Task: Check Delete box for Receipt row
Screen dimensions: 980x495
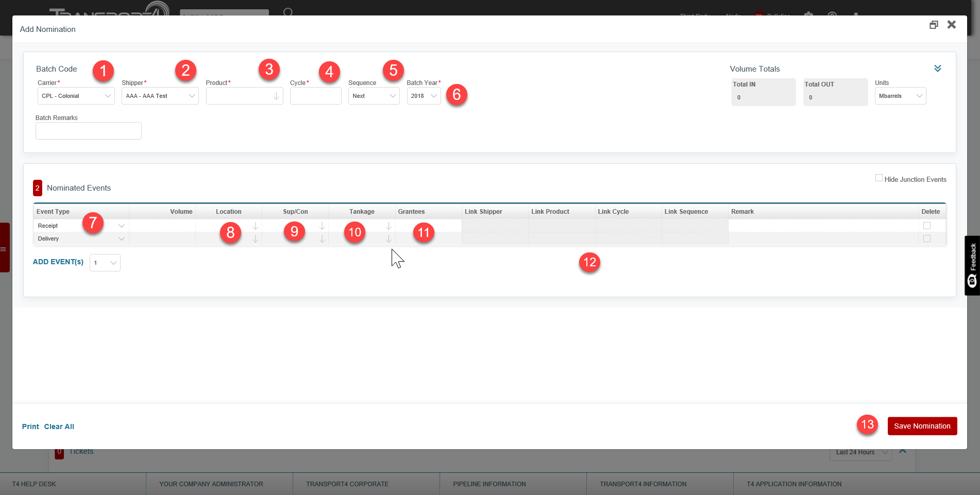Action: point(926,226)
